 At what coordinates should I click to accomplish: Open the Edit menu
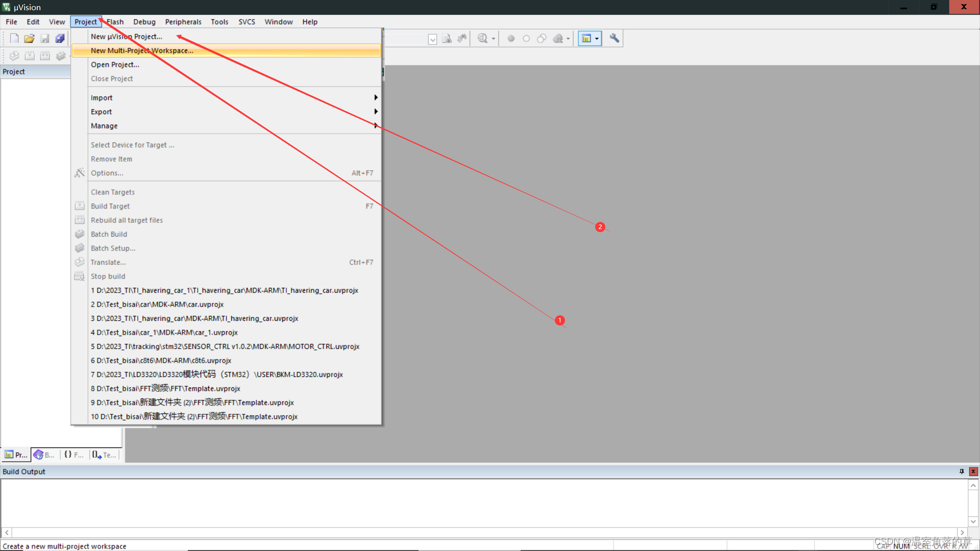point(33,21)
